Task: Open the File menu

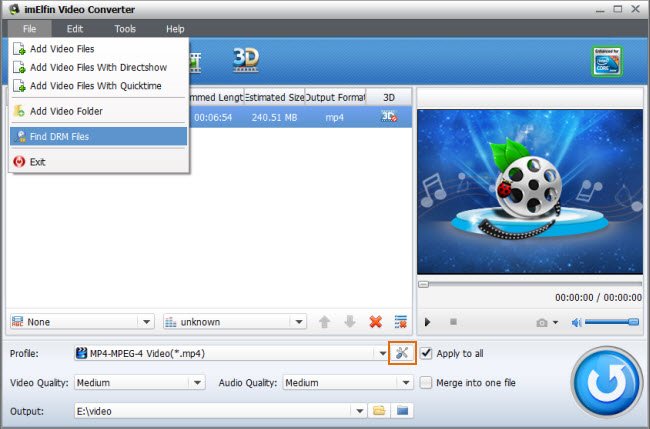Action: point(29,29)
